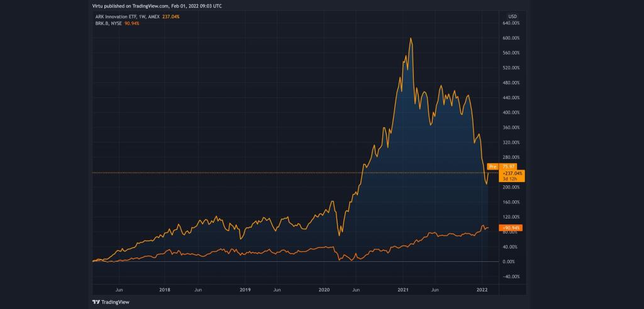Click the 120.00% axis label

[x=512, y=217]
